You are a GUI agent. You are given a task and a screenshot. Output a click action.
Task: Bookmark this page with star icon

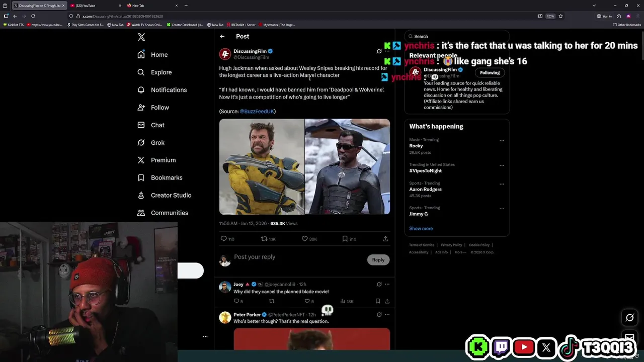[x=560, y=16]
